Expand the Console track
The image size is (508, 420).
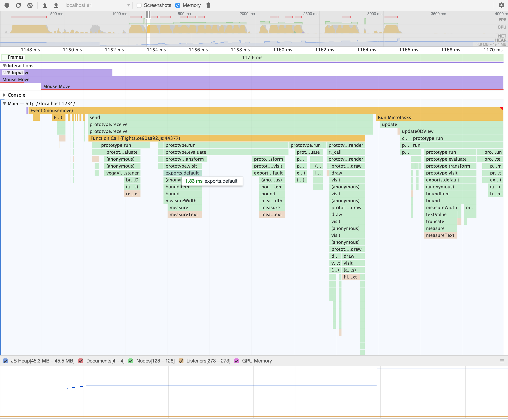pyautogui.click(x=4, y=95)
